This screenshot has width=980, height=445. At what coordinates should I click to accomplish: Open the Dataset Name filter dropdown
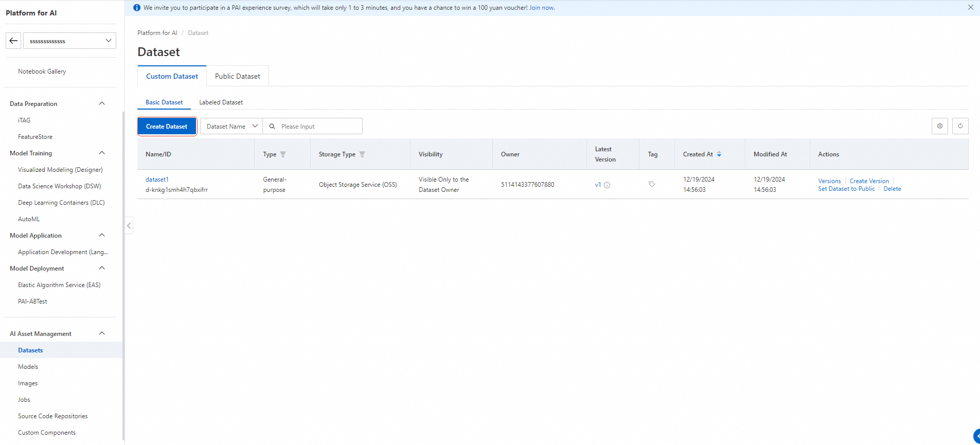231,126
